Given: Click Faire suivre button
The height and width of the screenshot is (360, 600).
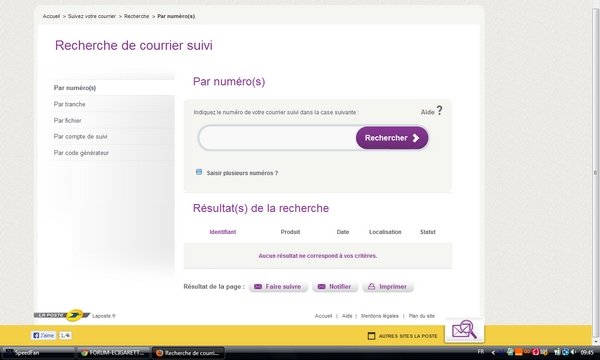Looking at the screenshot, I should pos(278,287).
